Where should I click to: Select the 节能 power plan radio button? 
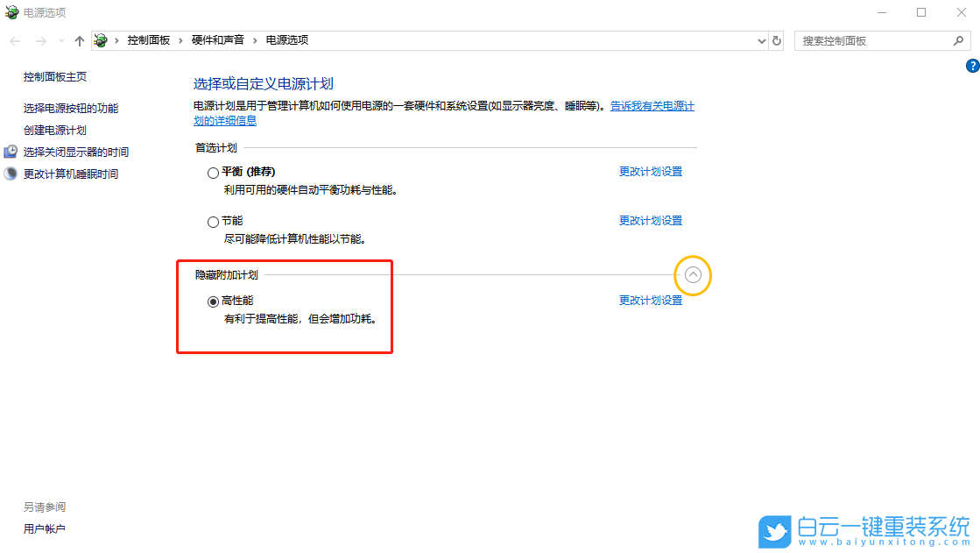(213, 221)
